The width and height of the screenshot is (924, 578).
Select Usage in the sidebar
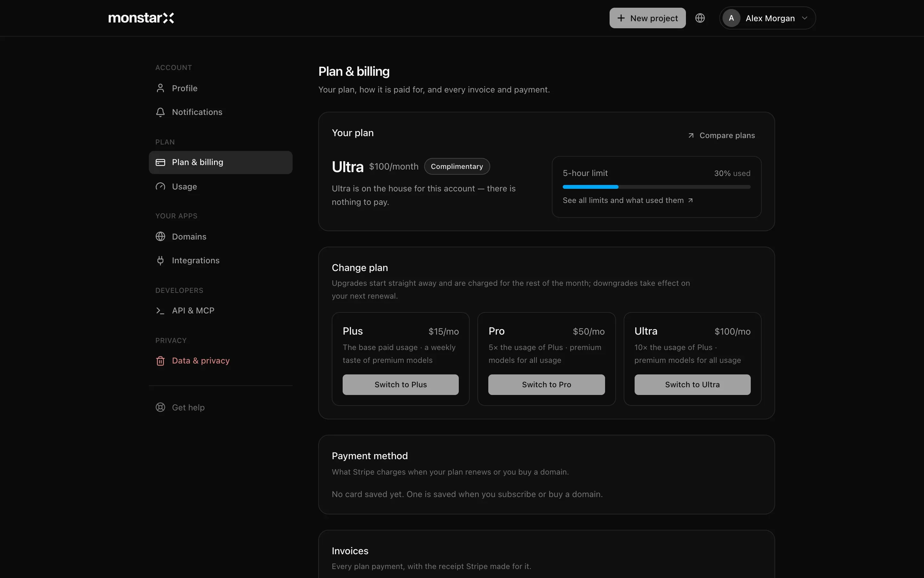(221, 187)
